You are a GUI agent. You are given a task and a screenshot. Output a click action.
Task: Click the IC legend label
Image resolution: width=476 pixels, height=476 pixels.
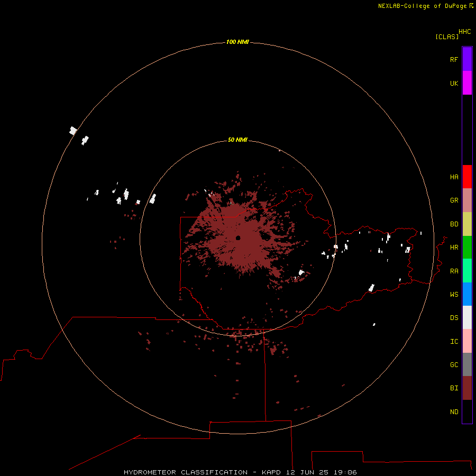click(454, 341)
